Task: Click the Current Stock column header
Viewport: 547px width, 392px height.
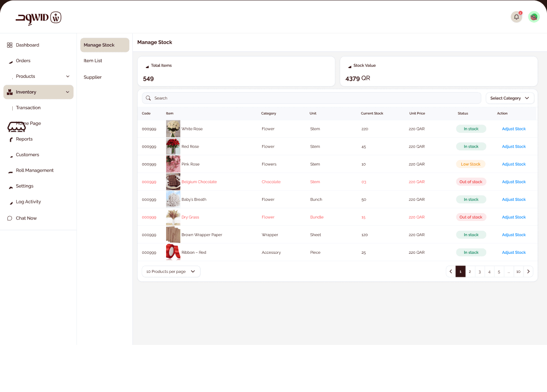Action: [x=372, y=113]
